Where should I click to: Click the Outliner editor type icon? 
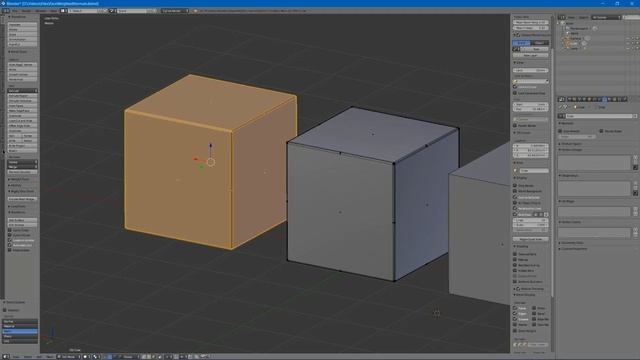pos(562,17)
